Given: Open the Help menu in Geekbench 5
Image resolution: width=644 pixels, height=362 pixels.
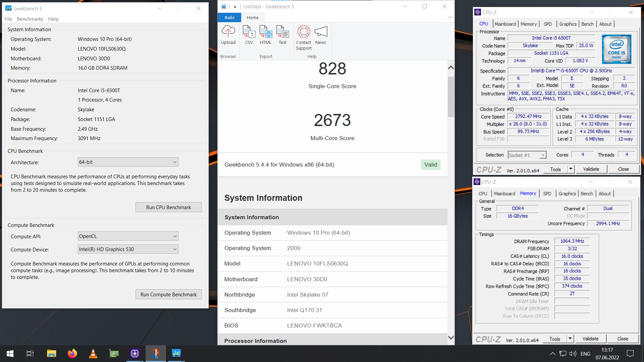Looking at the screenshot, I should (53, 19).
